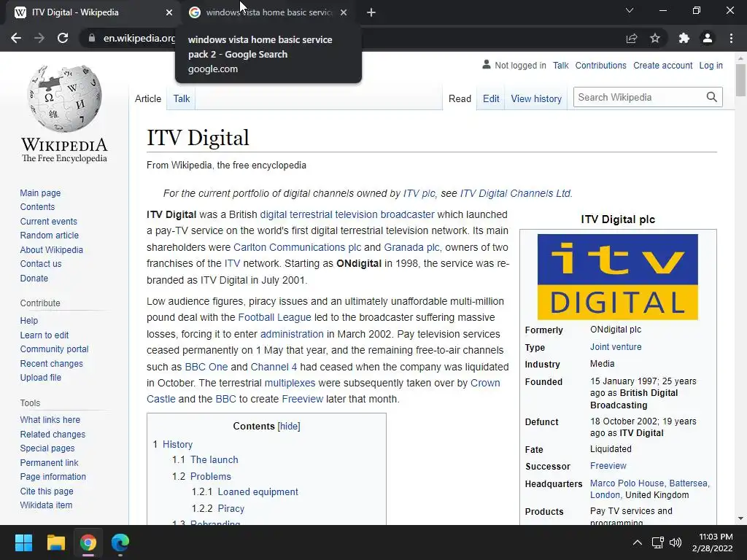Open Microsoft Edge from taskbar

click(x=120, y=542)
